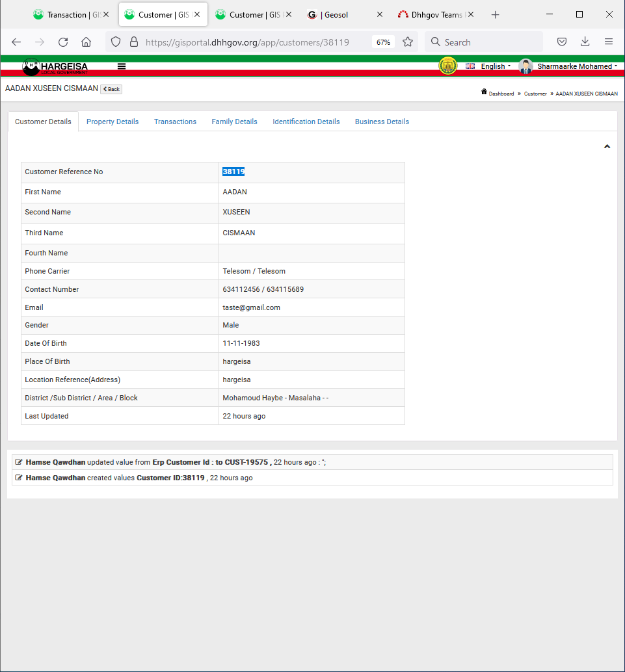Viewport: 625px width, 672px height.
Task: Click the Back button
Action: [x=111, y=89]
